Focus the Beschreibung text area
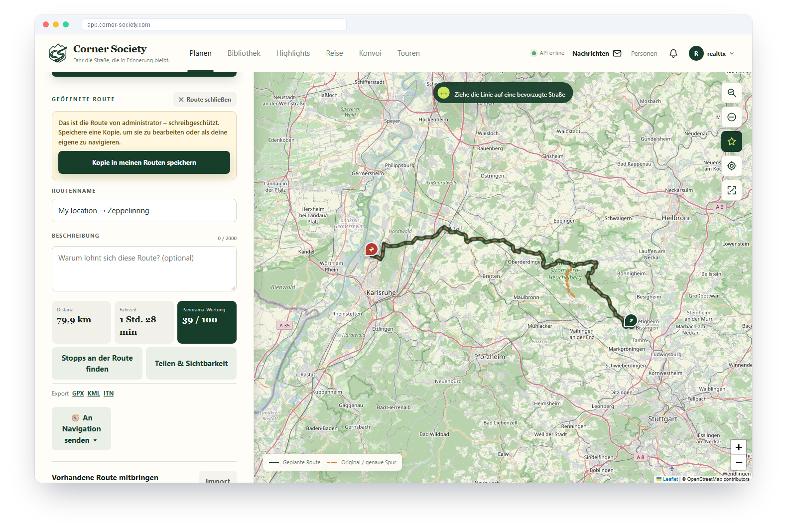 144,268
